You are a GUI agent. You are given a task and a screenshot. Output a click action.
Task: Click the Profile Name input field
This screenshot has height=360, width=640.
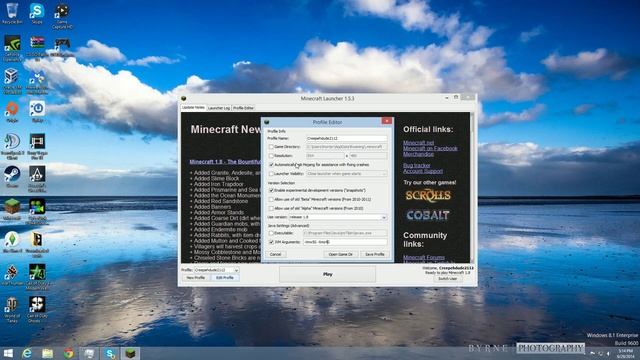[x=346, y=138]
